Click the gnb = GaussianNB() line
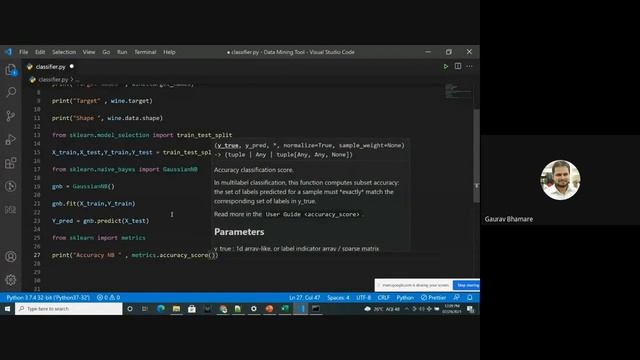640x360 pixels. [83, 186]
